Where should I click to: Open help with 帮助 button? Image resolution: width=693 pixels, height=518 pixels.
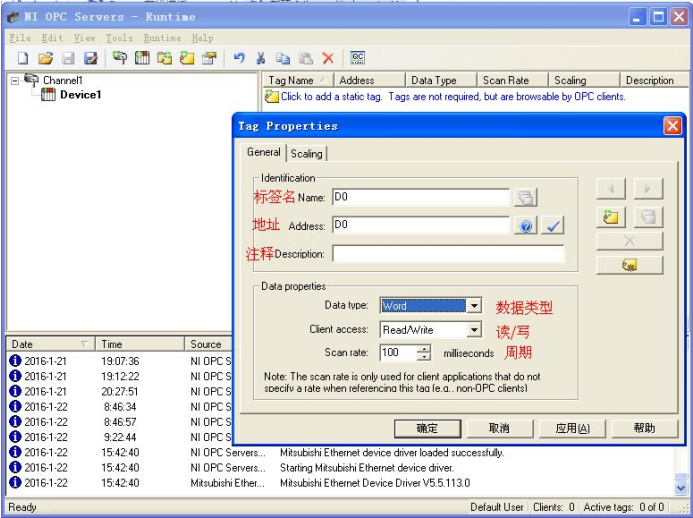coord(645,428)
